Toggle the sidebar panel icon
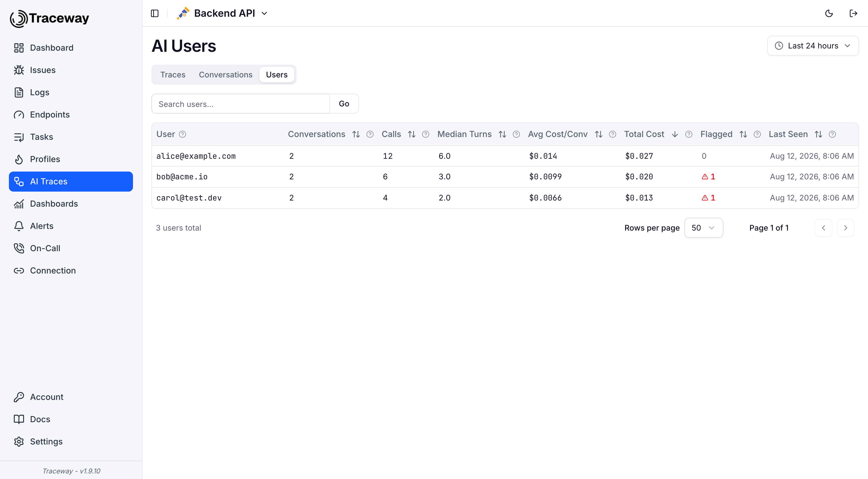The width and height of the screenshot is (868, 479). (155, 13)
